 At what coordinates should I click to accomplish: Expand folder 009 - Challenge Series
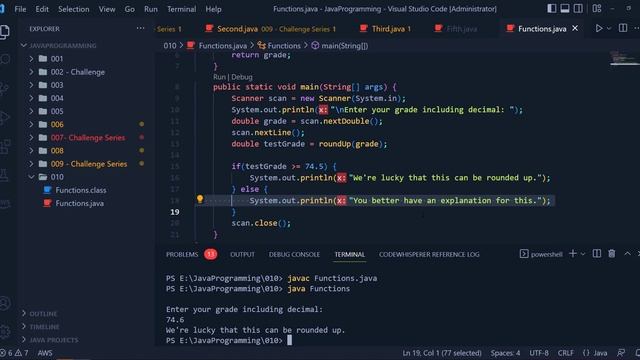86,164
